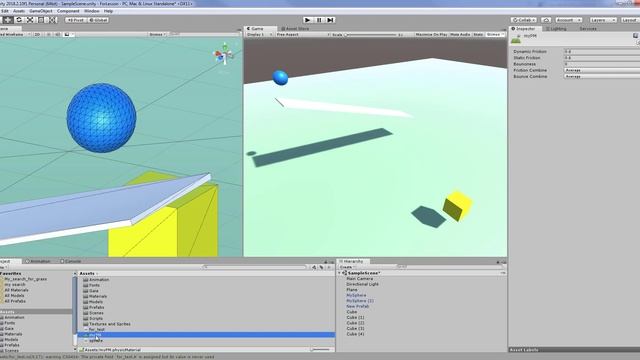The width and height of the screenshot is (640, 360).
Task: Open the Help menu
Action: (x=108, y=11)
